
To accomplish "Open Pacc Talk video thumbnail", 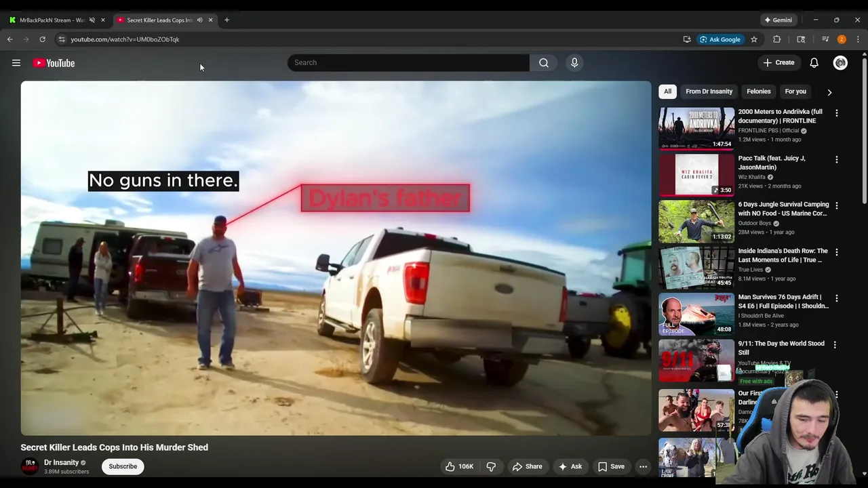I will [696, 174].
